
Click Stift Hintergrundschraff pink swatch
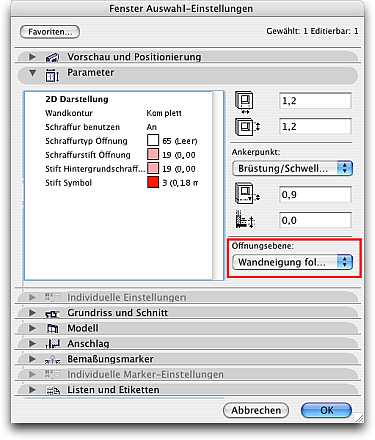(x=153, y=169)
